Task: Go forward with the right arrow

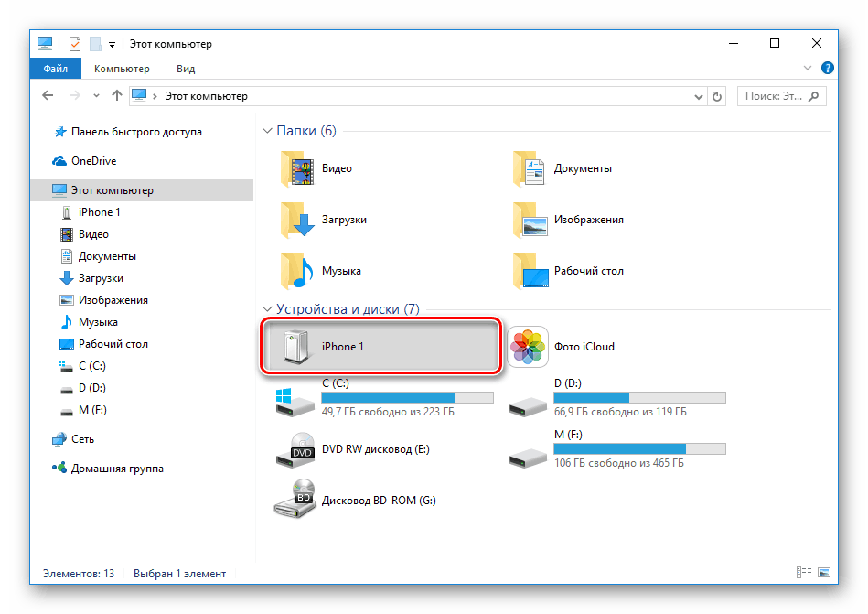Action: pos(74,96)
